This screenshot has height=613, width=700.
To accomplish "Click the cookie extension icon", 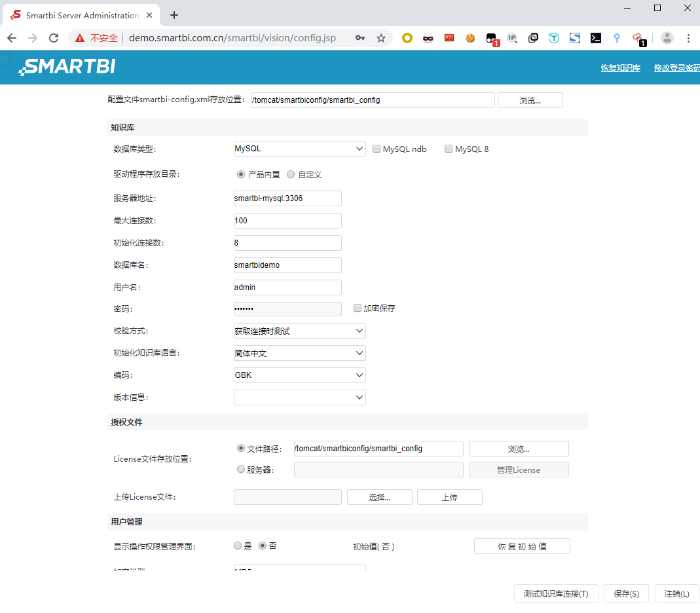I will [x=470, y=38].
